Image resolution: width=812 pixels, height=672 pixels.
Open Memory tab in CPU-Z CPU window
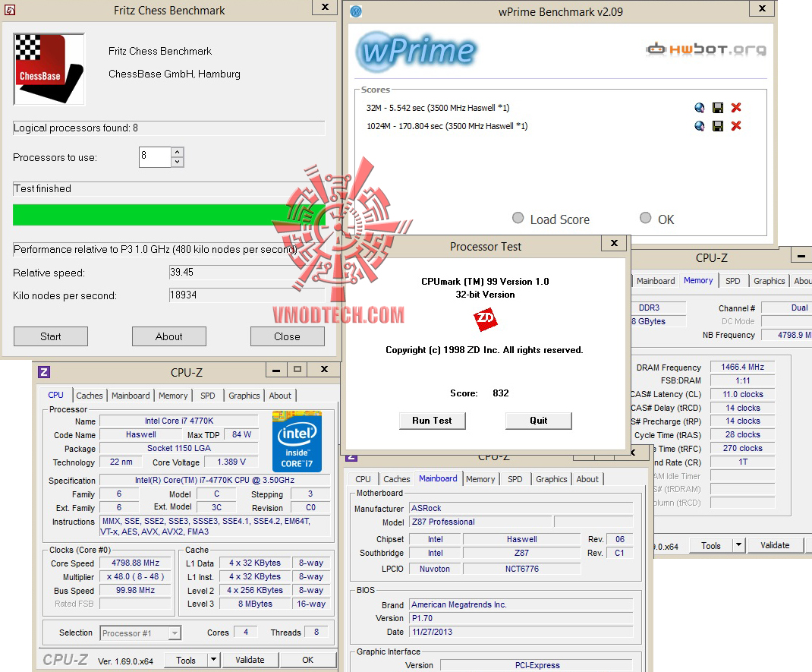(173, 396)
